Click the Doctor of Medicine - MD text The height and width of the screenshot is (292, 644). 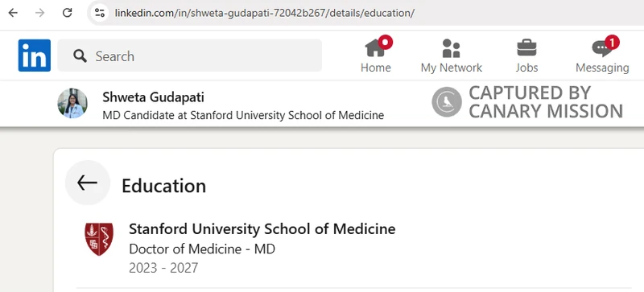pos(202,249)
